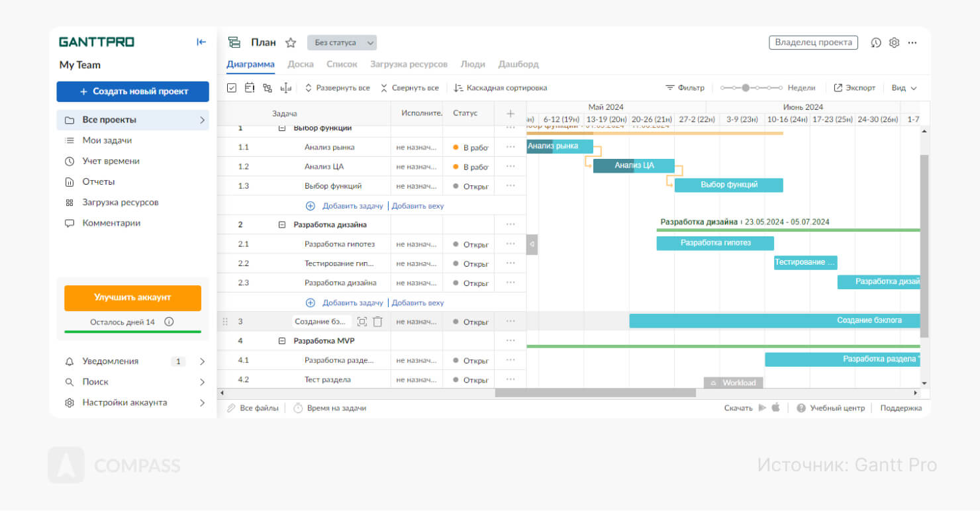
Task: Open project settings gear icon
Action: (x=894, y=43)
